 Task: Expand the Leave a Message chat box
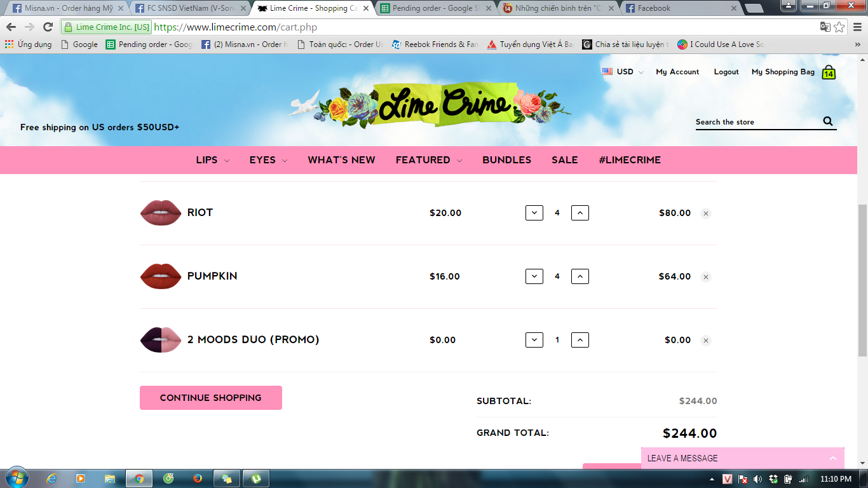coord(743,458)
